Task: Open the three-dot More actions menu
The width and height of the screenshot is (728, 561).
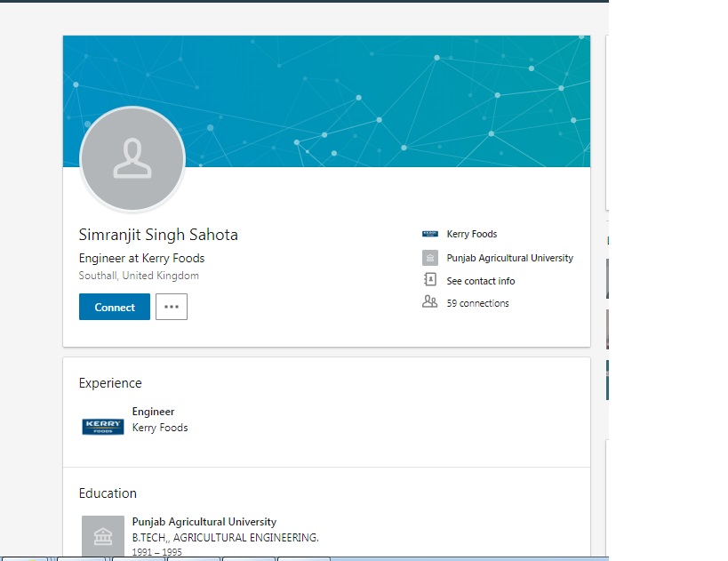Action: point(172,307)
